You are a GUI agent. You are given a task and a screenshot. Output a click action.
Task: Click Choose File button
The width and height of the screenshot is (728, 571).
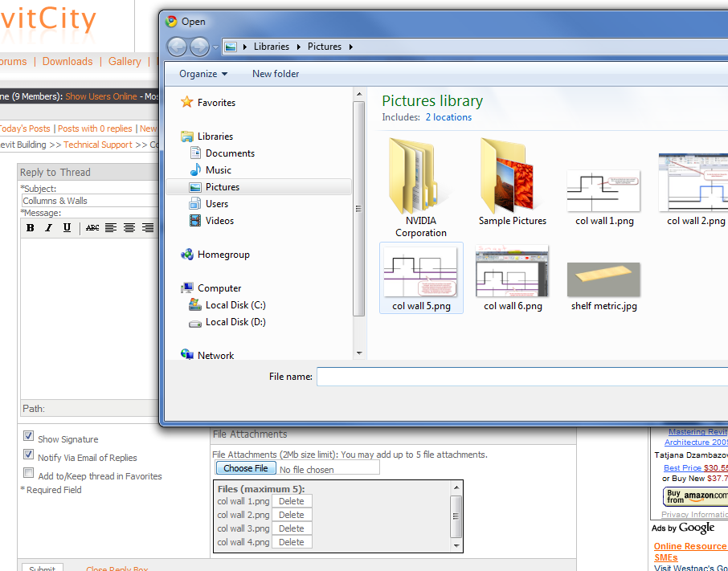point(246,468)
